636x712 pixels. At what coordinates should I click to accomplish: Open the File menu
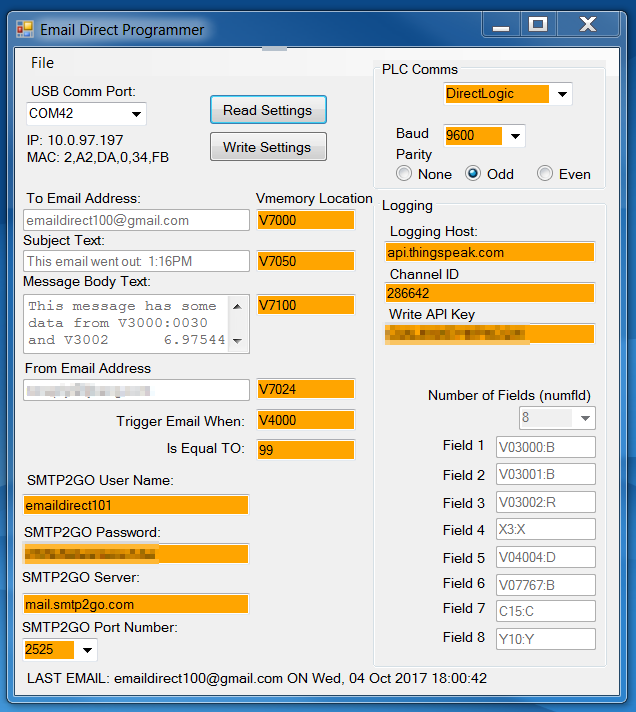pos(42,63)
